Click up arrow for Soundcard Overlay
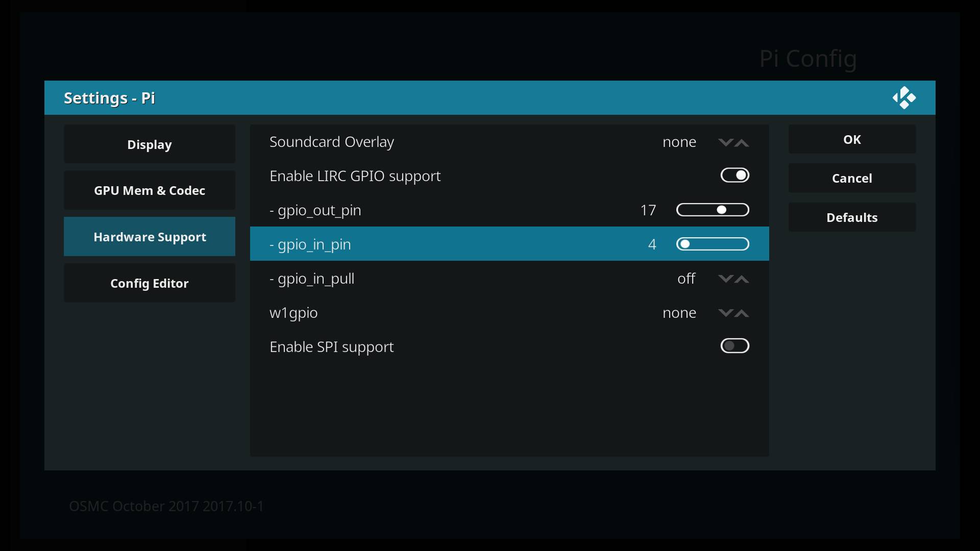Image resolution: width=980 pixels, height=551 pixels. click(742, 142)
